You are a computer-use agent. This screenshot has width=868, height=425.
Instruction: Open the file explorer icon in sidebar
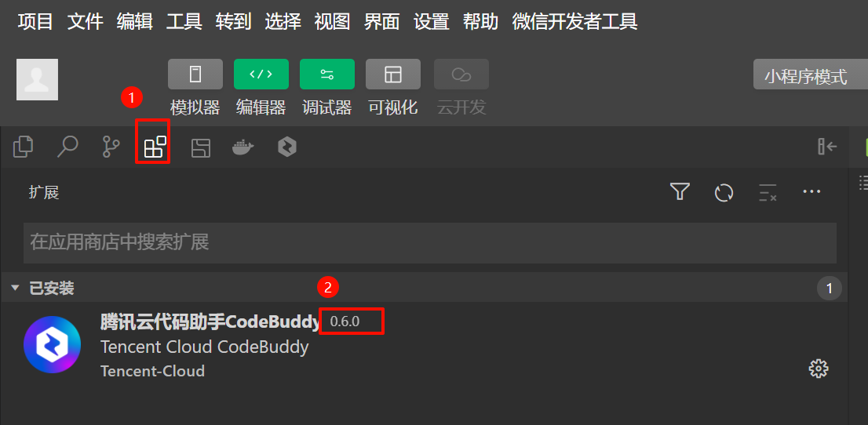tap(24, 147)
